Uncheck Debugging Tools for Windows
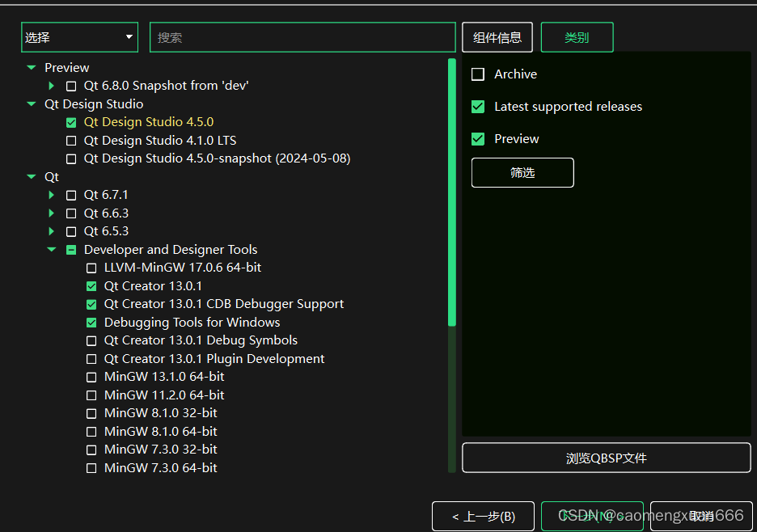Viewport: 757px width, 532px height. point(91,323)
